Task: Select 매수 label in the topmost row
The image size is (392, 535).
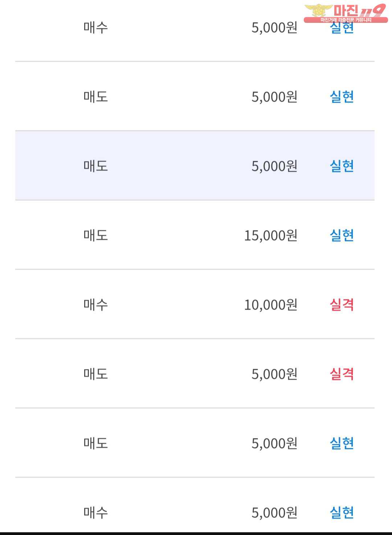Action: coord(96,28)
